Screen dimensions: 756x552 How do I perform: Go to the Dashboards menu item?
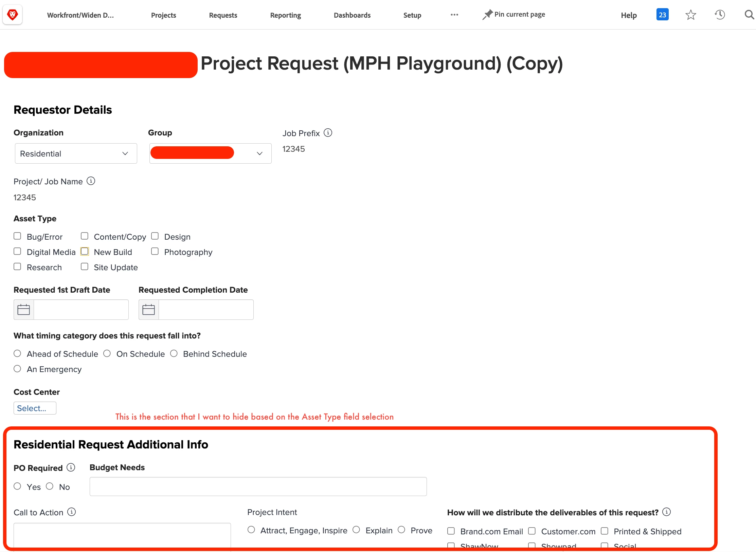coord(352,15)
